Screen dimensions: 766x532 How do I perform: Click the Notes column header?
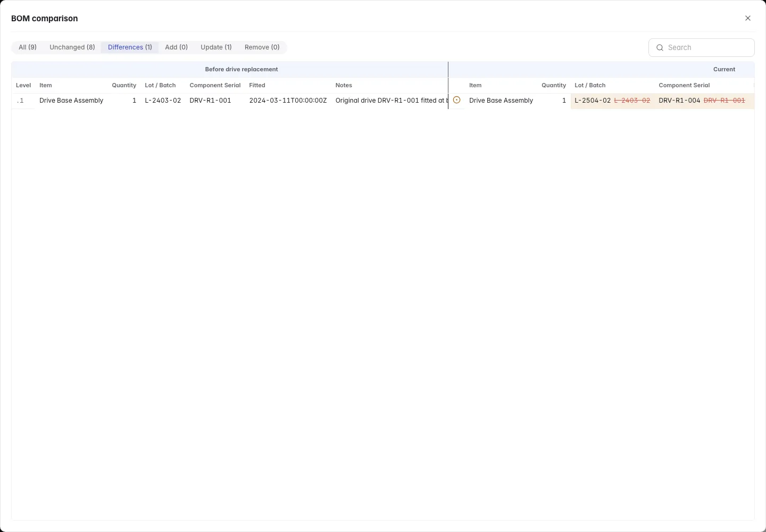click(344, 85)
